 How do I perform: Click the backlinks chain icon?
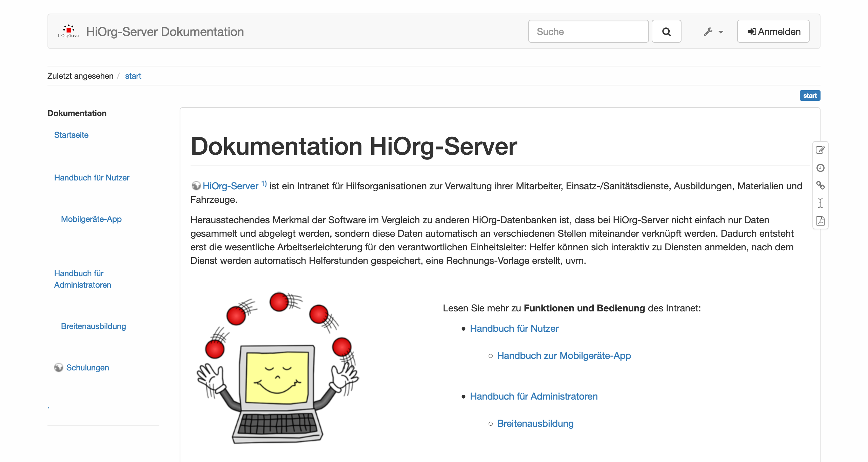[820, 185]
